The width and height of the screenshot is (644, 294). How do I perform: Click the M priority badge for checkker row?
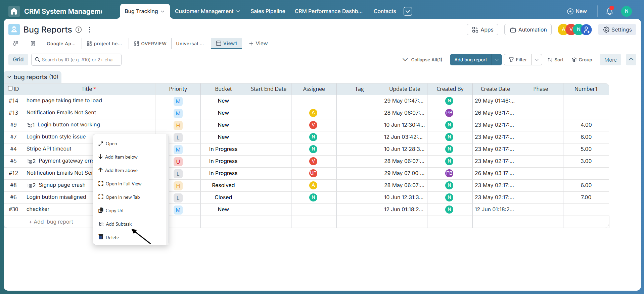[178, 210]
